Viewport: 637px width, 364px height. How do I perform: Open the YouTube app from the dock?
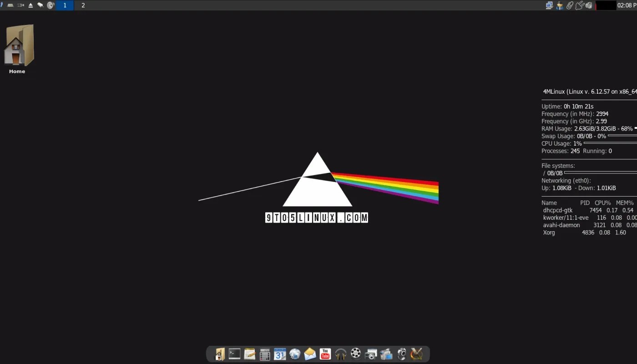tap(325, 354)
